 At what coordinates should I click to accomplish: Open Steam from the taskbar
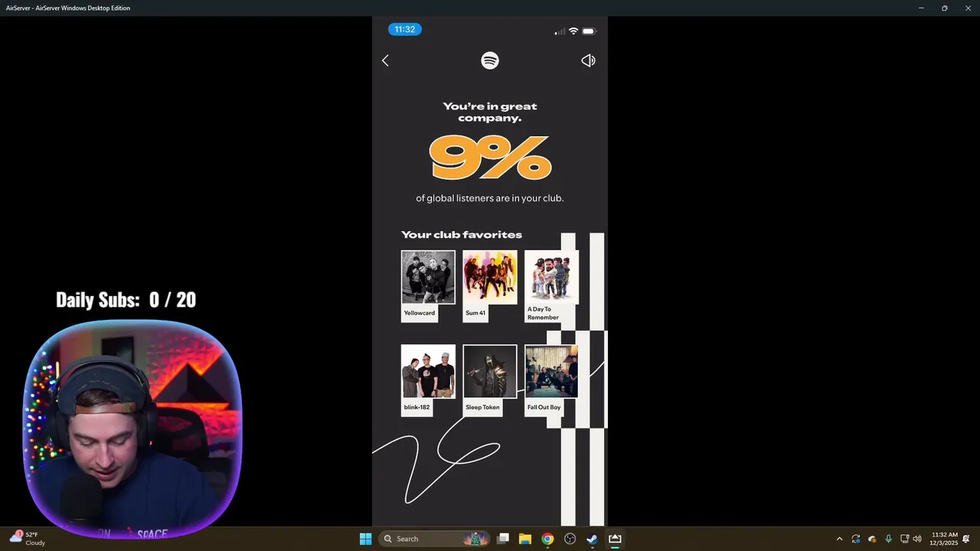point(592,539)
